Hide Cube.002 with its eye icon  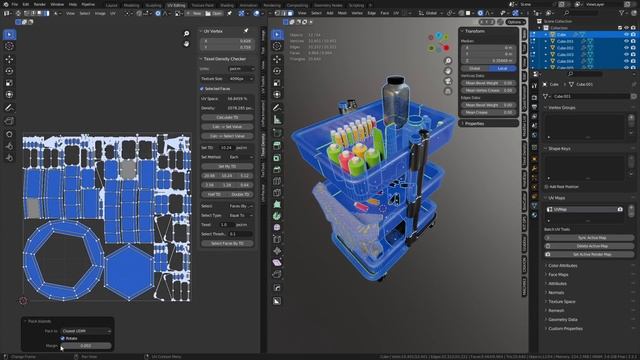pos(626,48)
